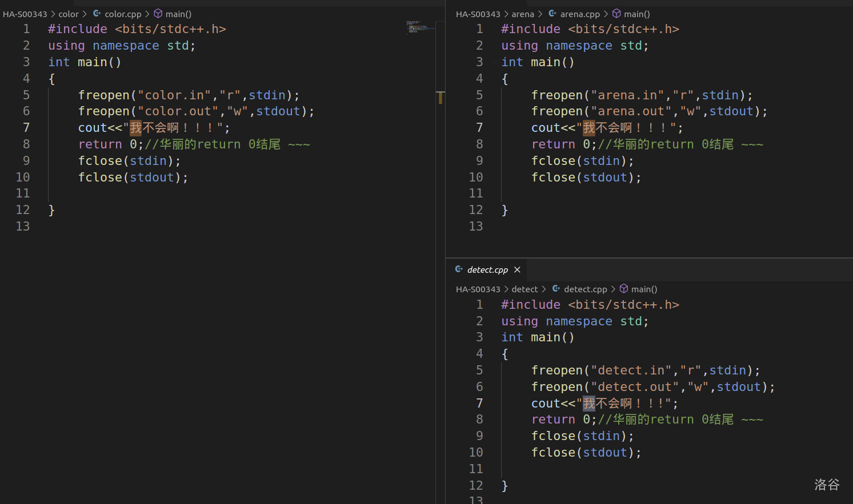
Task: Click the C++ file icon beside arena.cpp breadcrumb
Action: [552, 14]
